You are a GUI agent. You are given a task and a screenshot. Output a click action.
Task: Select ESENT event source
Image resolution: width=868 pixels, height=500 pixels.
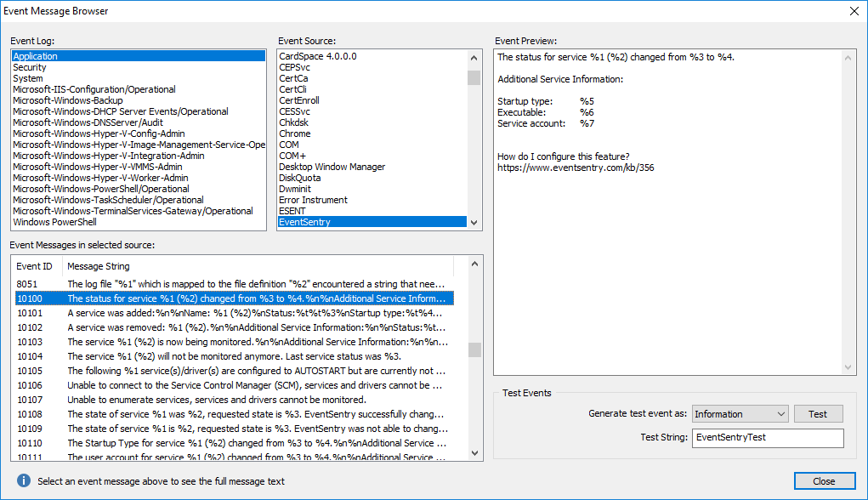tap(372, 211)
